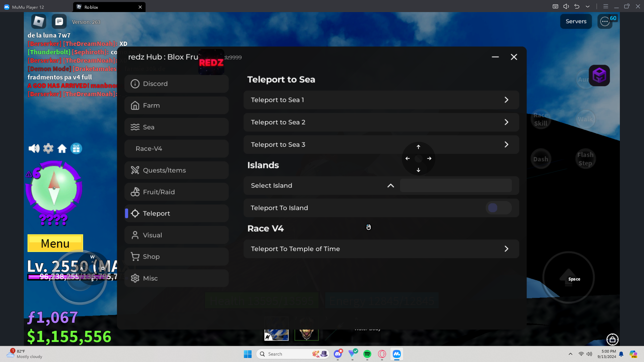Open the Roblox menu icon
This screenshot has width=644, height=362.
click(39, 21)
